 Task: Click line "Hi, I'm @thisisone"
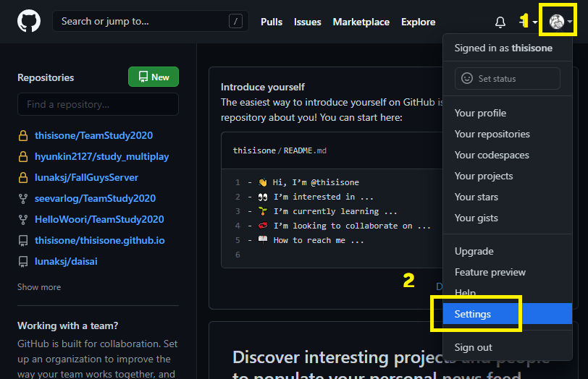[316, 182]
